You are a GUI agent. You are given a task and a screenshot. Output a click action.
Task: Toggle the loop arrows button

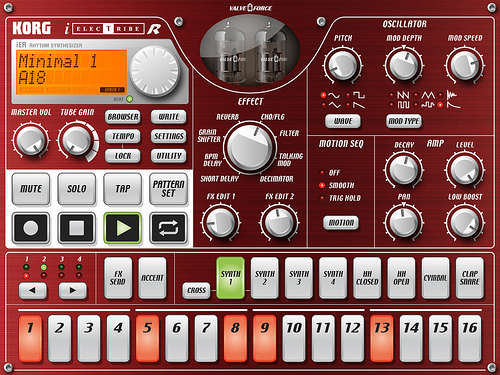(168, 228)
